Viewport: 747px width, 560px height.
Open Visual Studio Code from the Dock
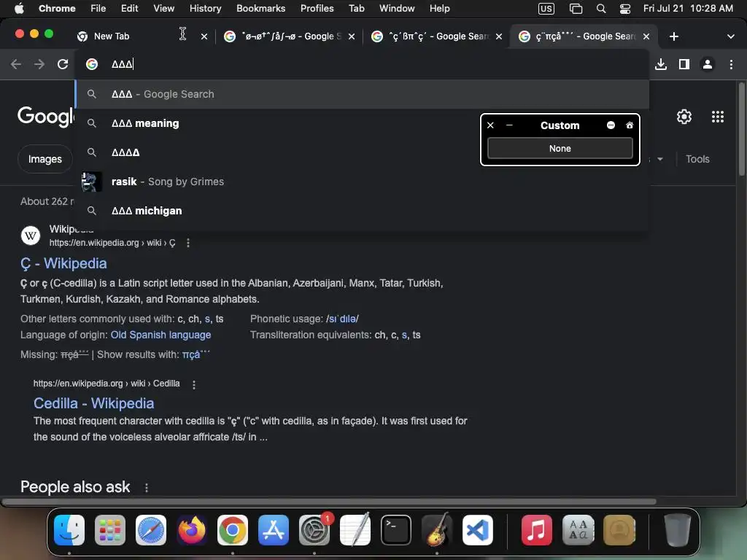coord(478,530)
